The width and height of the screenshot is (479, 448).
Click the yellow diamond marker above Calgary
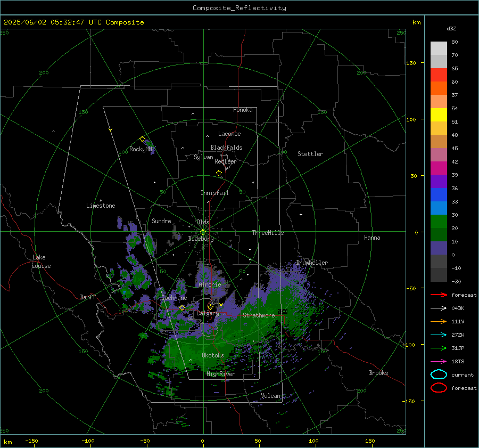click(210, 307)
